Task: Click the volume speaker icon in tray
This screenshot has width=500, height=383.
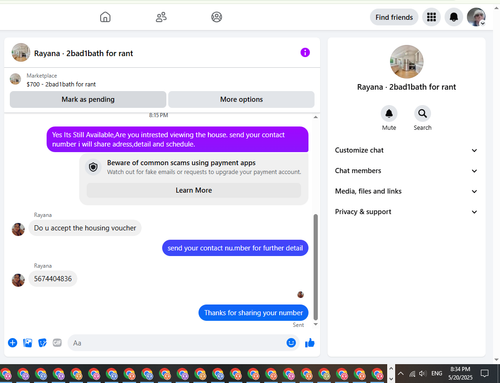Action: [x=423, y=373]
